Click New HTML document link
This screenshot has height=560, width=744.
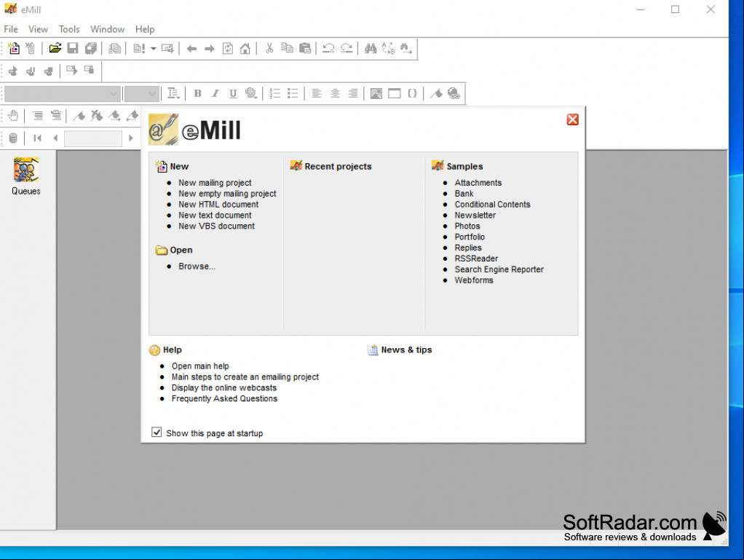[218, 205]
